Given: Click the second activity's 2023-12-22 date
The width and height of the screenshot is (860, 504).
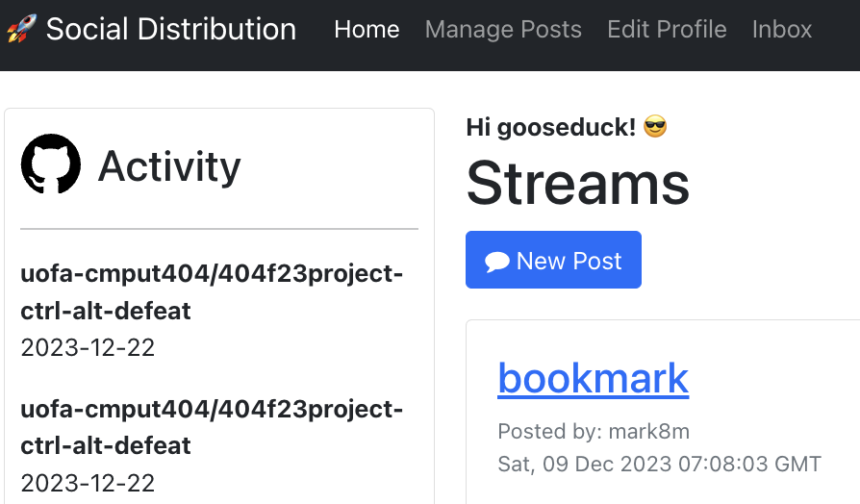Looking at the screenshot, I should (x=88, y=482).
